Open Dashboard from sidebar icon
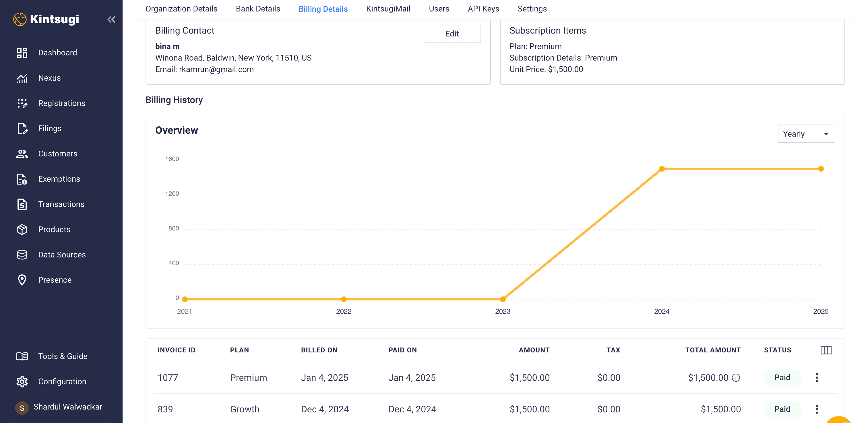Viewport: 868px width, 423px height. [22, 53]
